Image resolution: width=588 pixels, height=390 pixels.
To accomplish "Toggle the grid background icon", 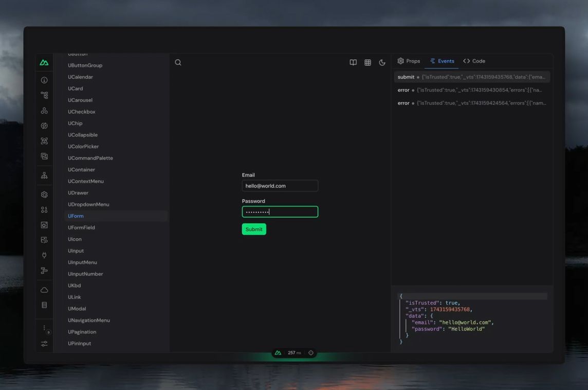I will click(368, 62).
